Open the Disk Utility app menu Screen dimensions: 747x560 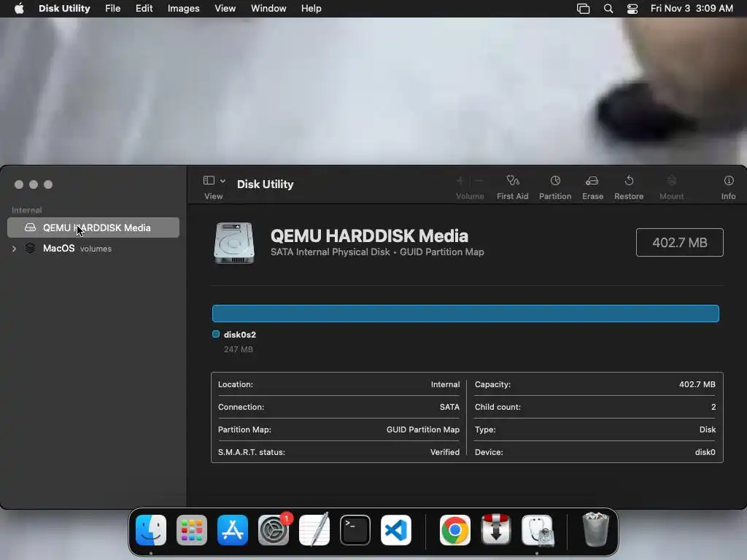(64, 9)
